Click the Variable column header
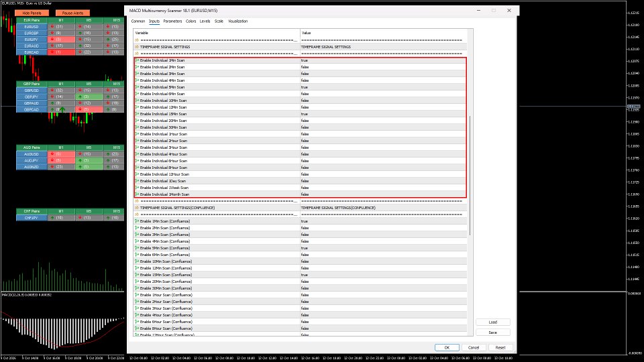Viewport: 644px width, 362px height. pyautogui.click(x=217, y=33)
